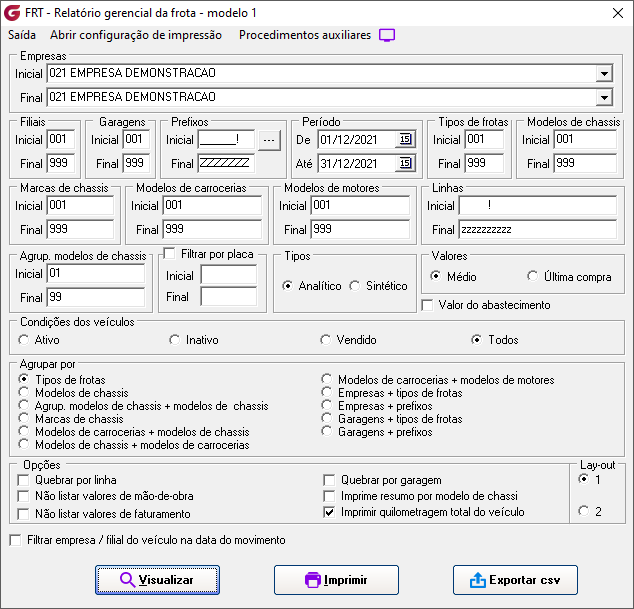
Task: Group by Modelos de carrocerias + modelos de motores
Action: pyautogui.click(x=327, y=379)
